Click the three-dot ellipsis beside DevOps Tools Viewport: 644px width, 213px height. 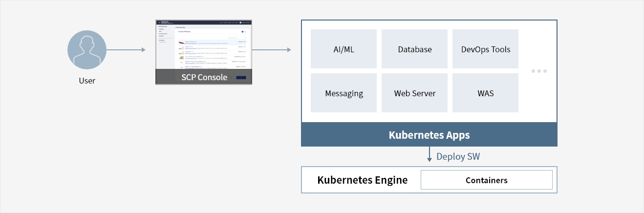[x=539, y=71]
